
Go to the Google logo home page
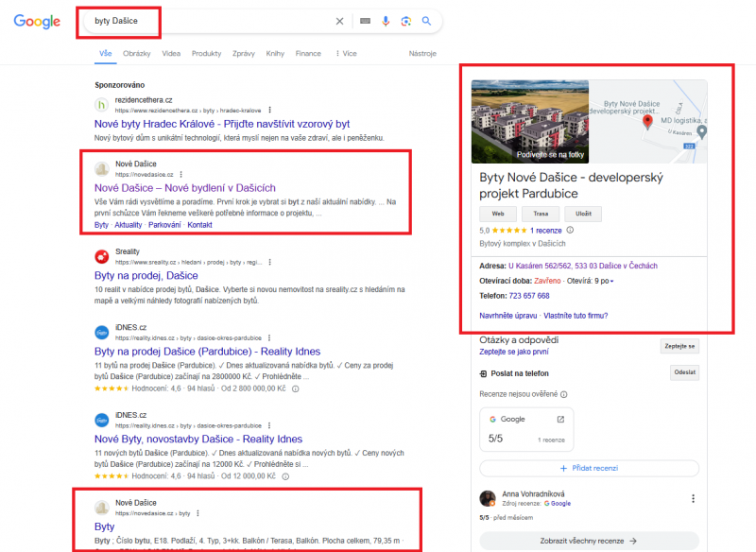click(x=37, y=22)
